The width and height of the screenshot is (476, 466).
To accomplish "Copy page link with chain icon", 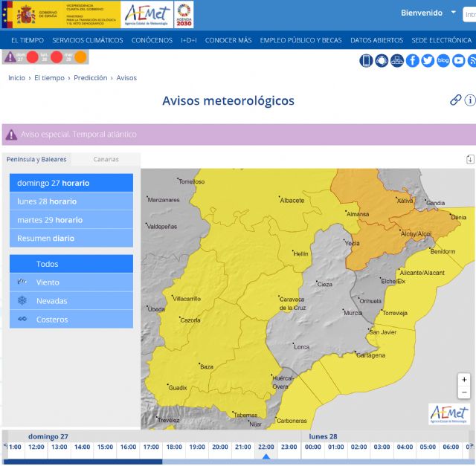I will [x=456, y=100].
